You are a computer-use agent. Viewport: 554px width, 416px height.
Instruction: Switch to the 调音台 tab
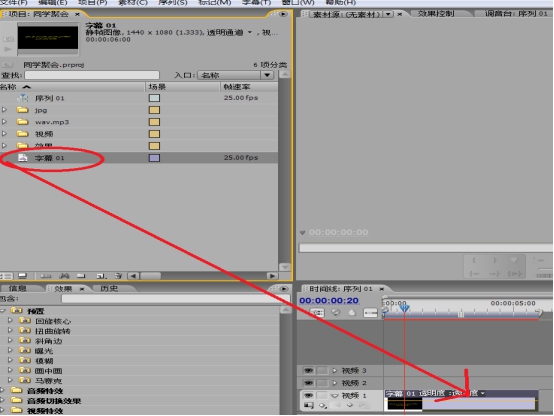click(x=516, y=13)
